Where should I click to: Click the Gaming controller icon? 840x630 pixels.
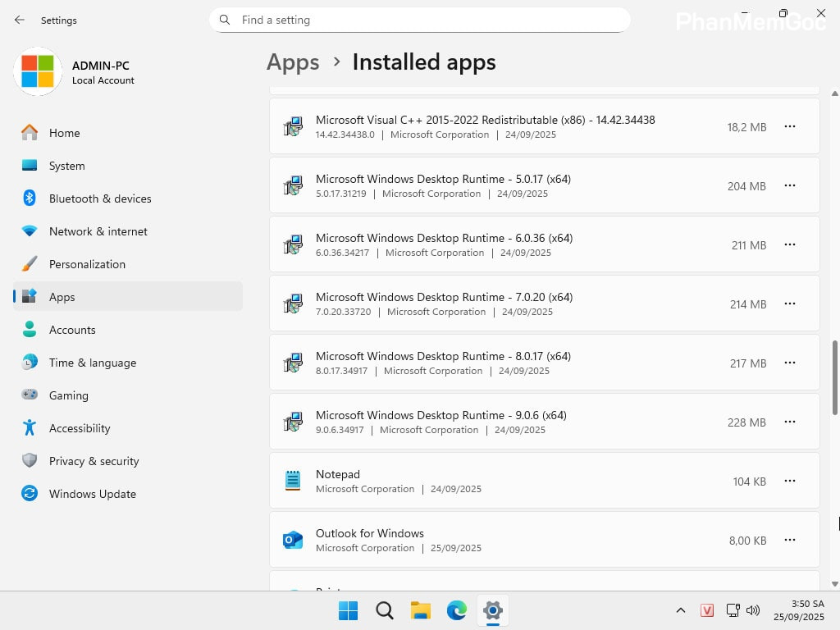pos(30,395)
